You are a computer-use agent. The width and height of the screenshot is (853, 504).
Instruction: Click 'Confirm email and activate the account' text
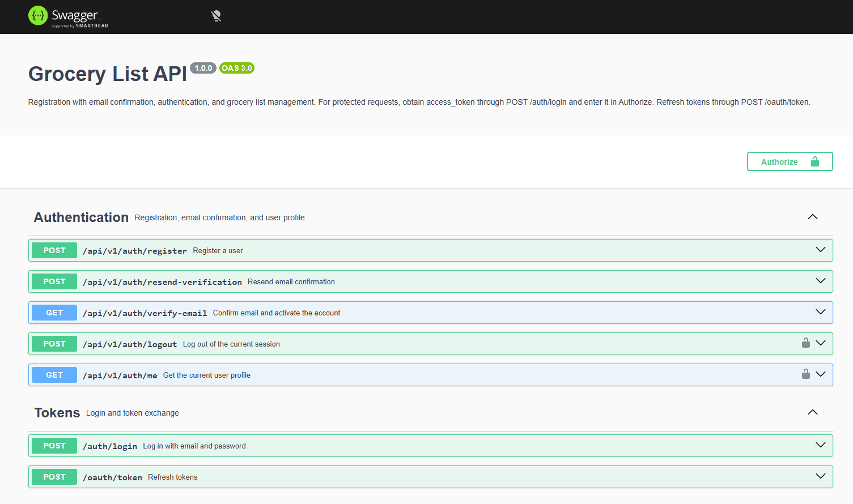pos(277,313)
